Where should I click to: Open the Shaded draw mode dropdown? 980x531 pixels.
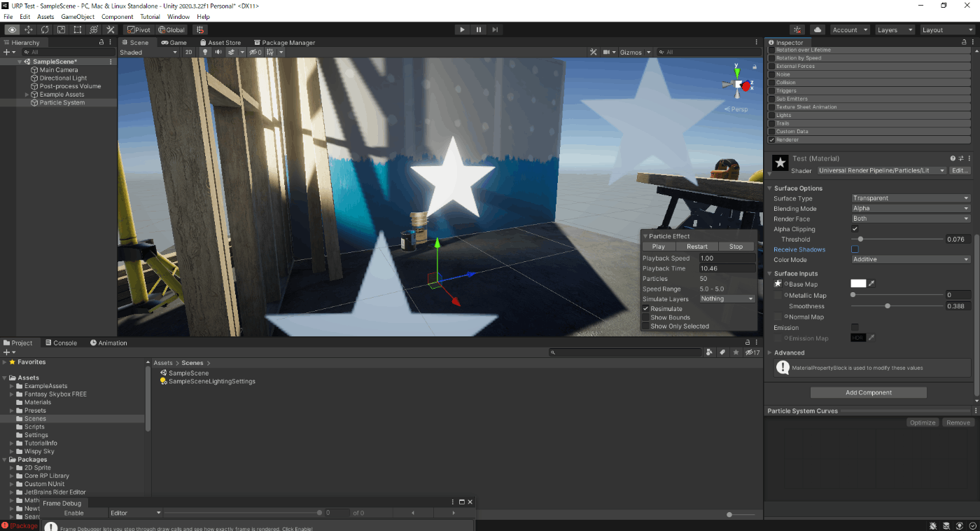pos(148,52)
